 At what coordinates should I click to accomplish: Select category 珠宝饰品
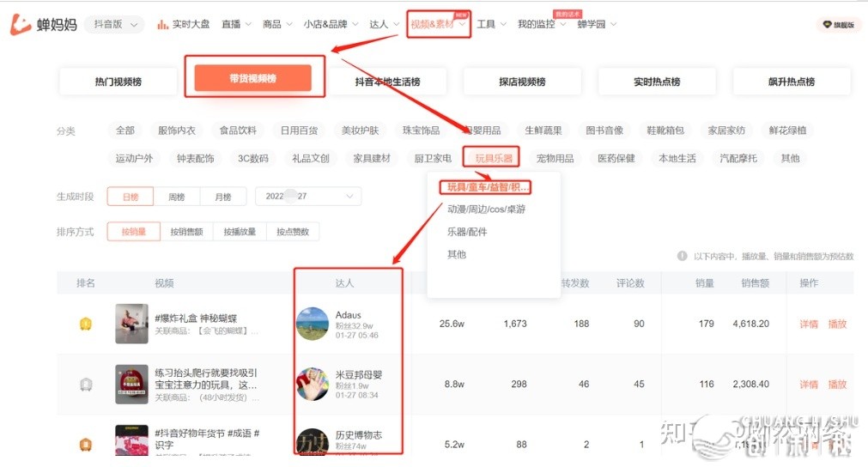(422, 130)
